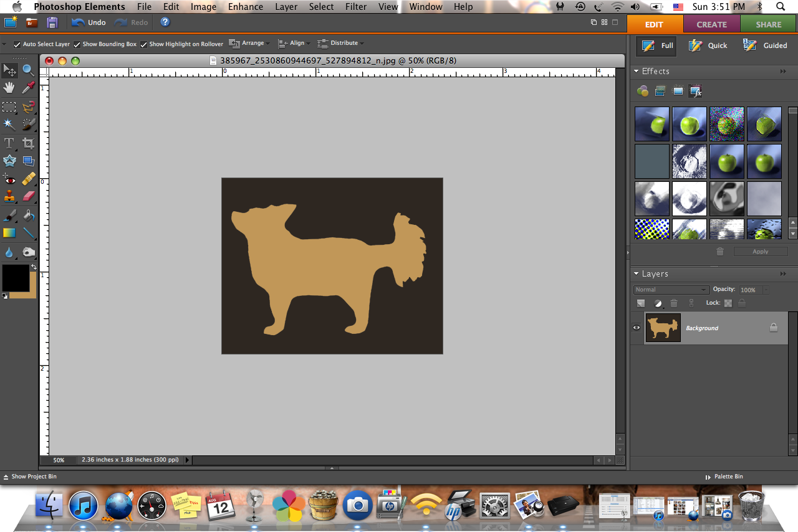Show Filters in the Effects panel
The height and width of the screenshot is (532, 798).
[643, 92]
